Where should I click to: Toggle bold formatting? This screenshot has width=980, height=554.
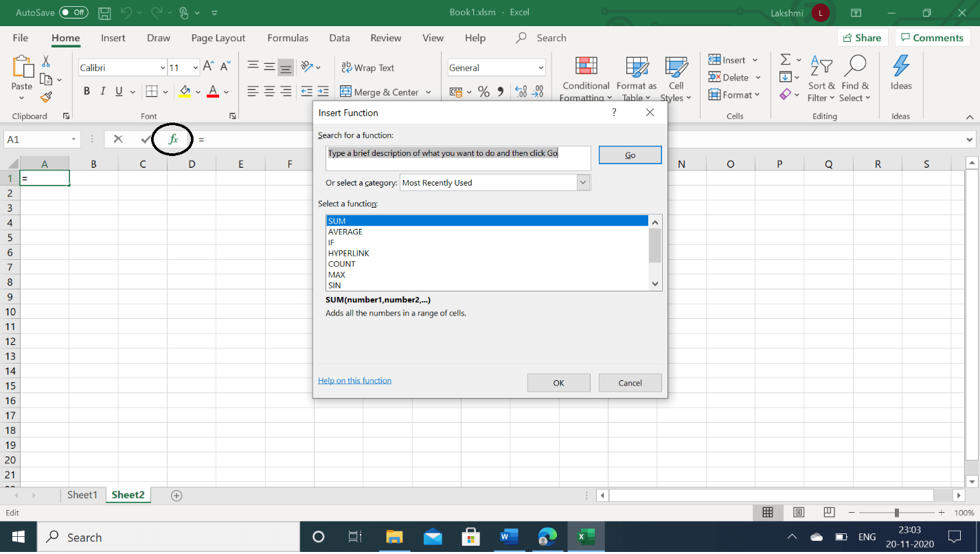tap(87, 91)
